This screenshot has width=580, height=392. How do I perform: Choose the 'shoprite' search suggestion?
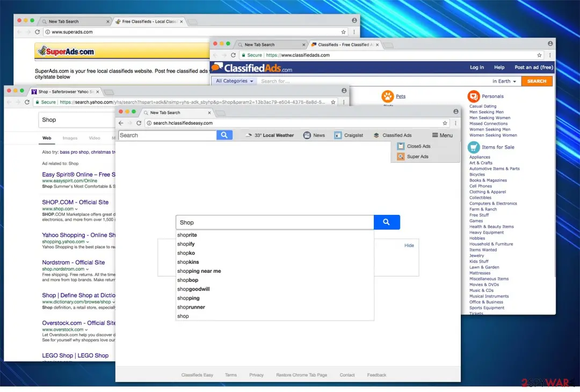[x=187, y=235]
